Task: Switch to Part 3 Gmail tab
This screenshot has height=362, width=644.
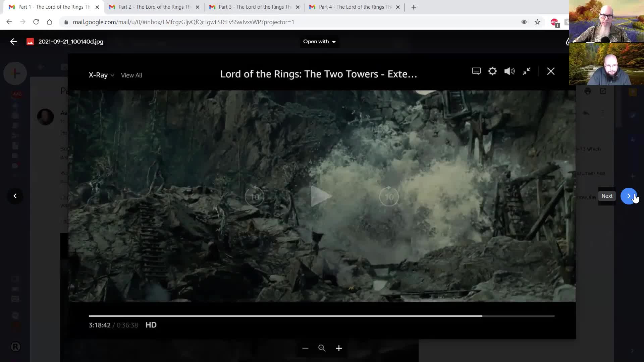Action: (254, 7)
